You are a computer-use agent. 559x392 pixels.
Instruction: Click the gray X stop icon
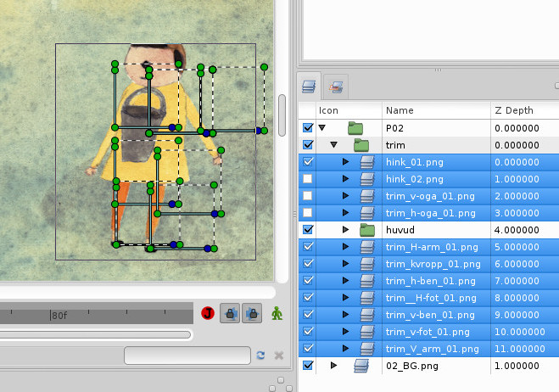(x=278, y=356)
